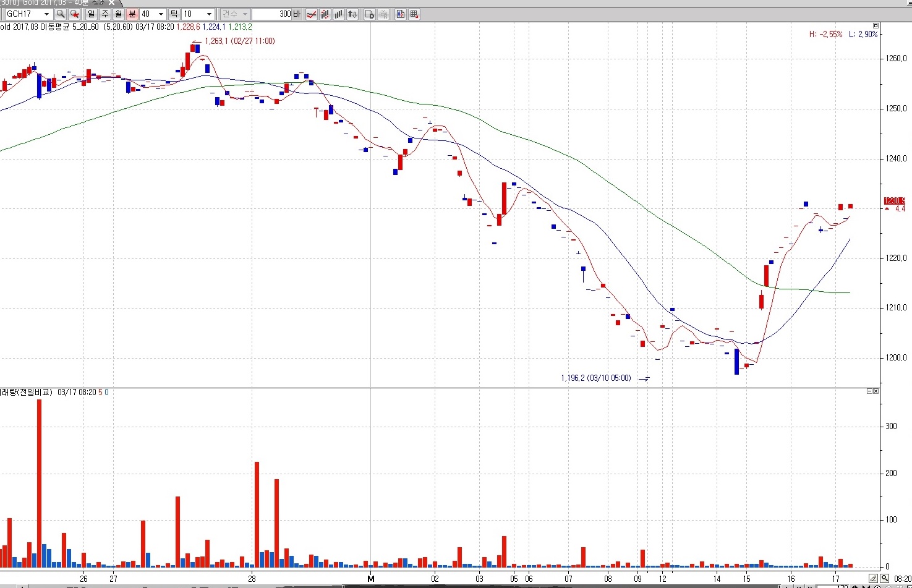Select the minute (분) period button

tap(132, 14)
